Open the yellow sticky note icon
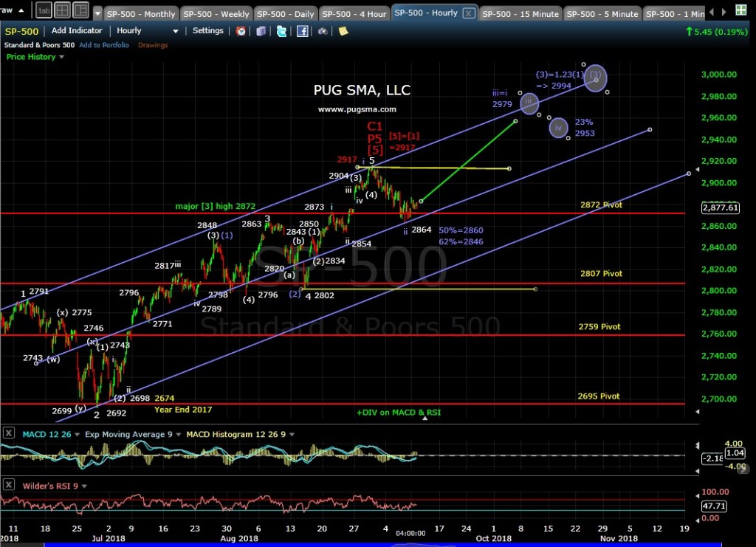 343,31
